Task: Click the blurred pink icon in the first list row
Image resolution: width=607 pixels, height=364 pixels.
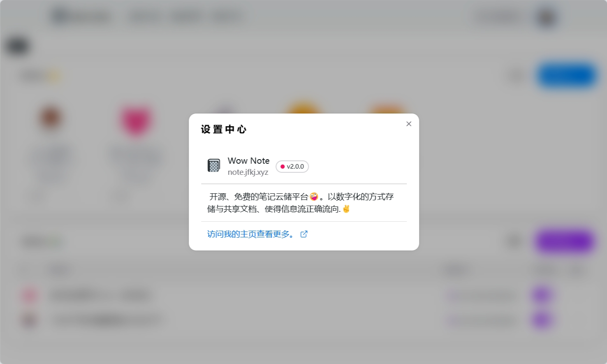Action: coord(30,295)
